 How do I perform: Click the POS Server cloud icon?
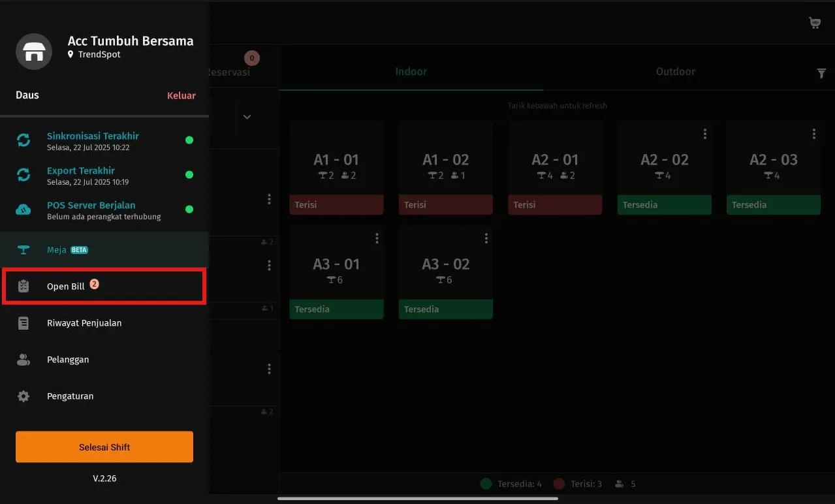pos(24,210)
